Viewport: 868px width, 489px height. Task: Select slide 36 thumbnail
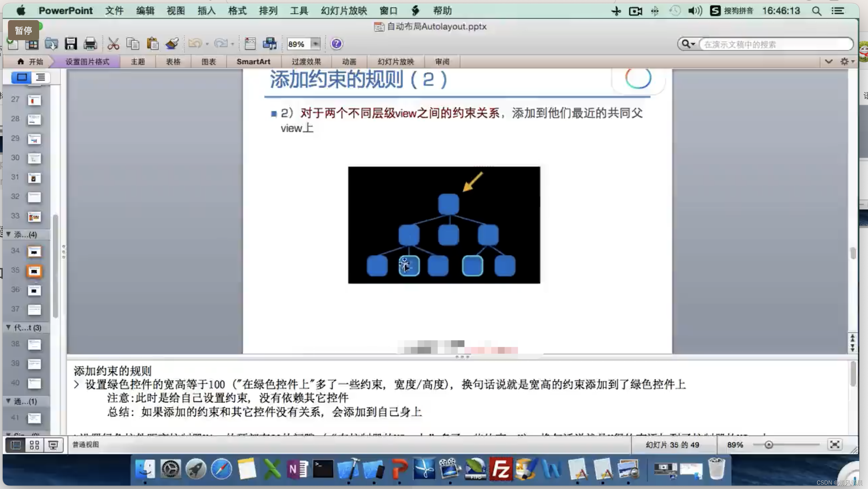click(x=34, y=290)
